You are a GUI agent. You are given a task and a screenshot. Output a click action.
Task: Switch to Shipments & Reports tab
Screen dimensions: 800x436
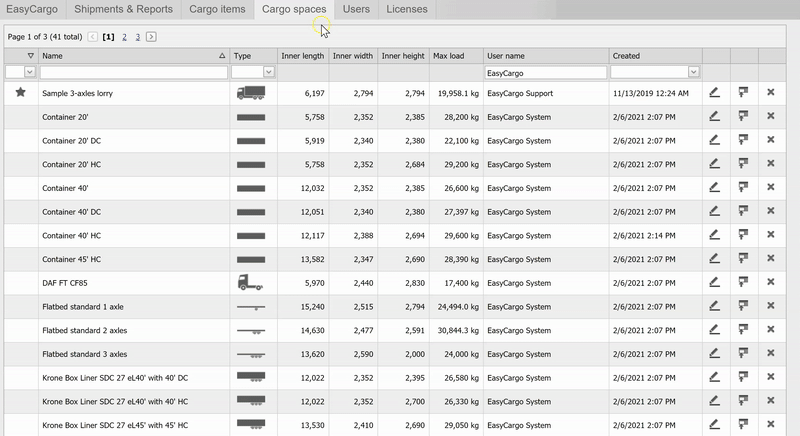click(123, 9)
